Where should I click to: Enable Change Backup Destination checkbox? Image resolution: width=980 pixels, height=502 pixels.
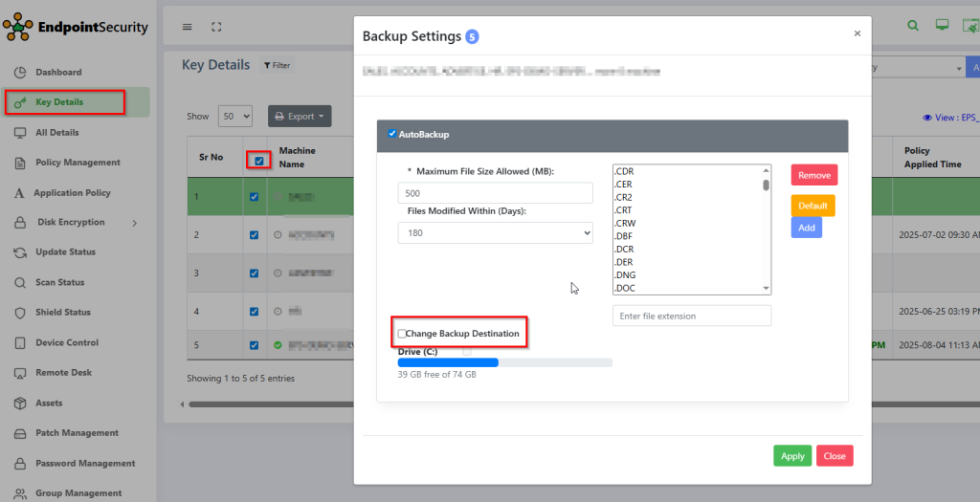[402, 334]
